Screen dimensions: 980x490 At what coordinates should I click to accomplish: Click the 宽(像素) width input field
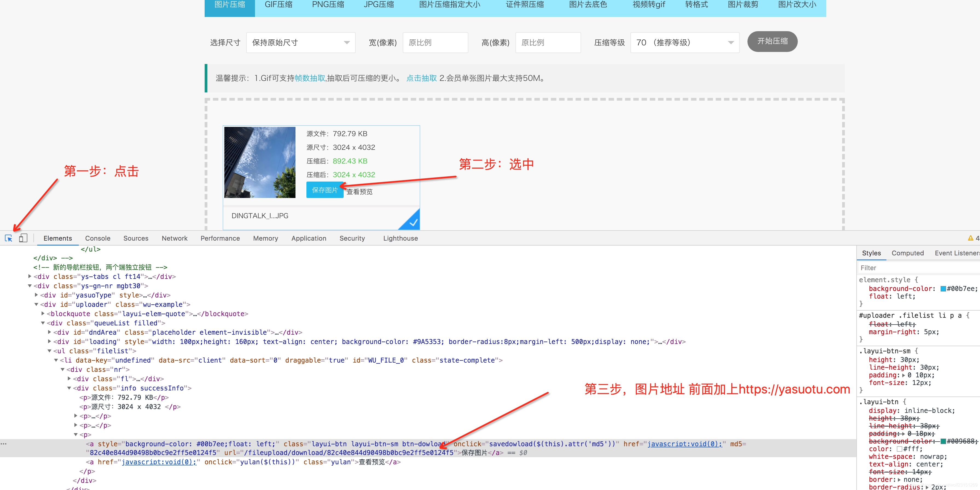click(x=435, y=43)
